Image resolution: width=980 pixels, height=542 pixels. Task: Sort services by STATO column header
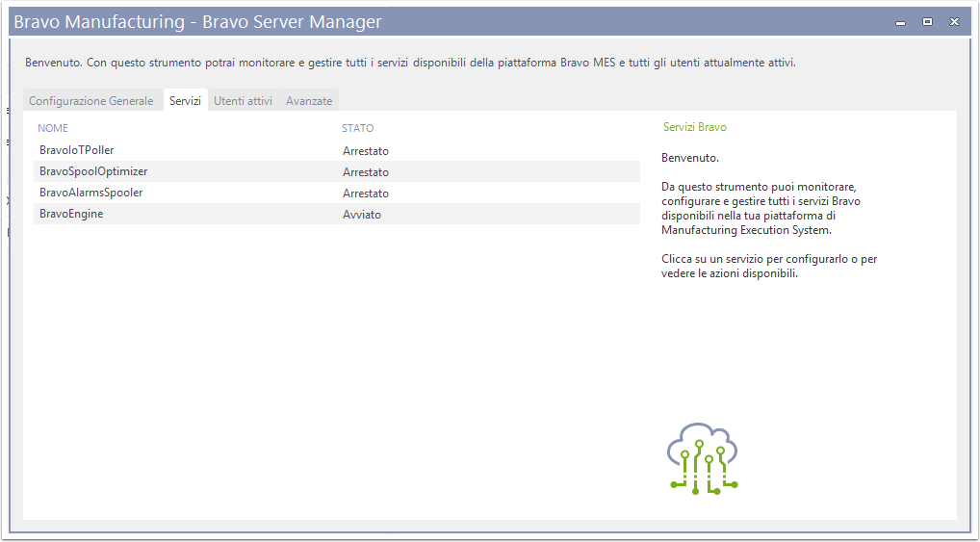click(x=357, y=128)
